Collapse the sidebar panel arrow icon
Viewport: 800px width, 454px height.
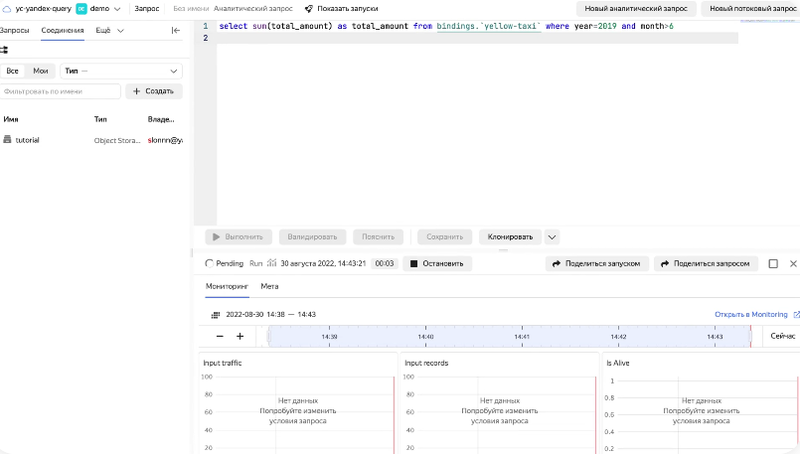[176, 31]
